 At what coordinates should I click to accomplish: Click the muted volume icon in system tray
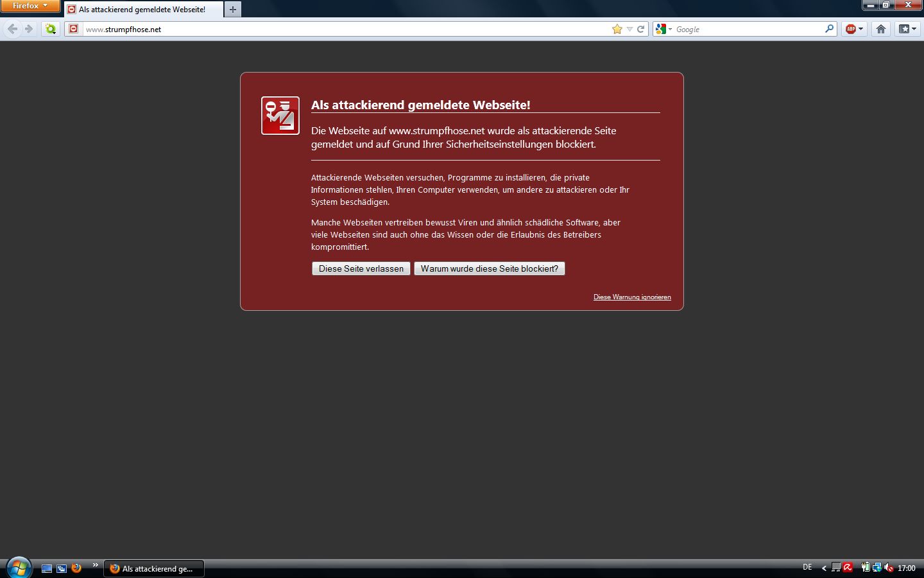889,568
